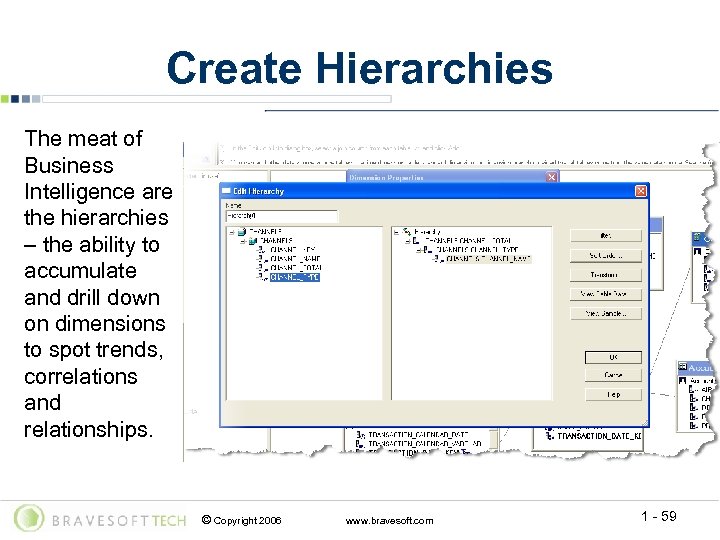Click the CHANNELS.CHANNEL_TOTAL level icon
Image resolution: width=720 pixels, height=540 pixels.
click(416, 241)
